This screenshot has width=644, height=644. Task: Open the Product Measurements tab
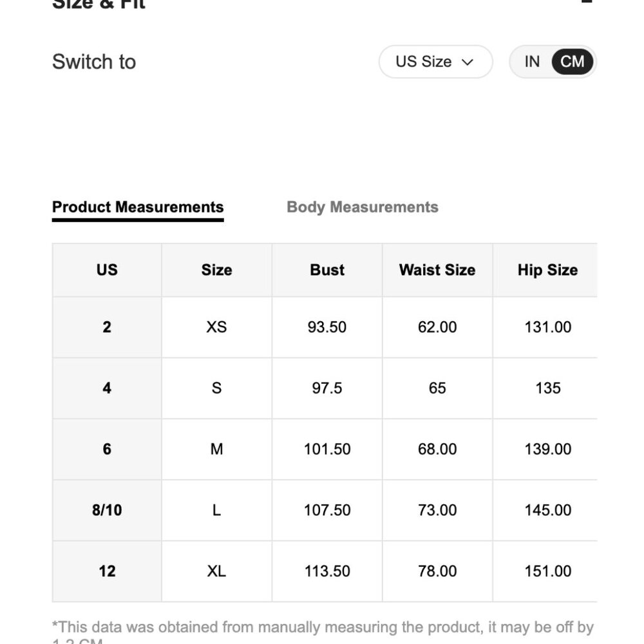138,207
